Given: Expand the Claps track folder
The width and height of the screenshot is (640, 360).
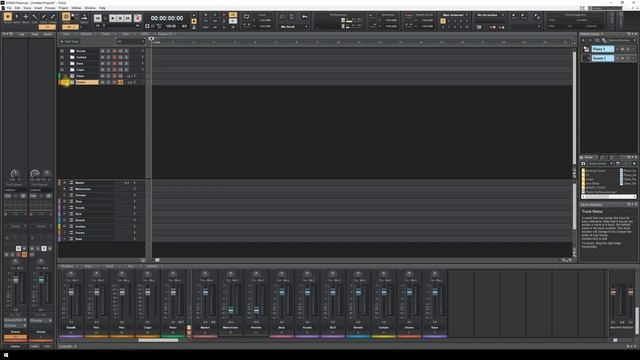Looking at the screenshot, I should (x=62, y=70).
